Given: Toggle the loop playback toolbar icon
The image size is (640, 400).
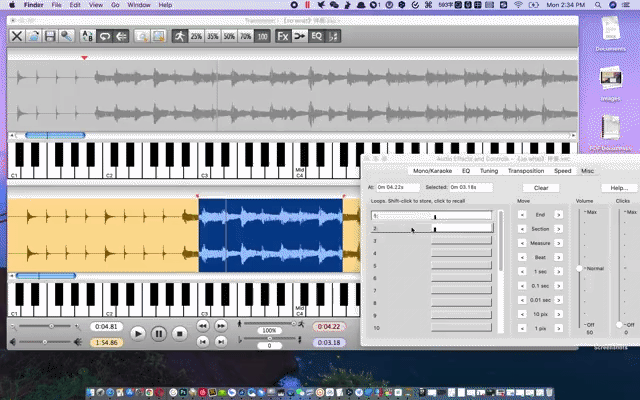Looking at the screenshot, I should click(104, 36).
